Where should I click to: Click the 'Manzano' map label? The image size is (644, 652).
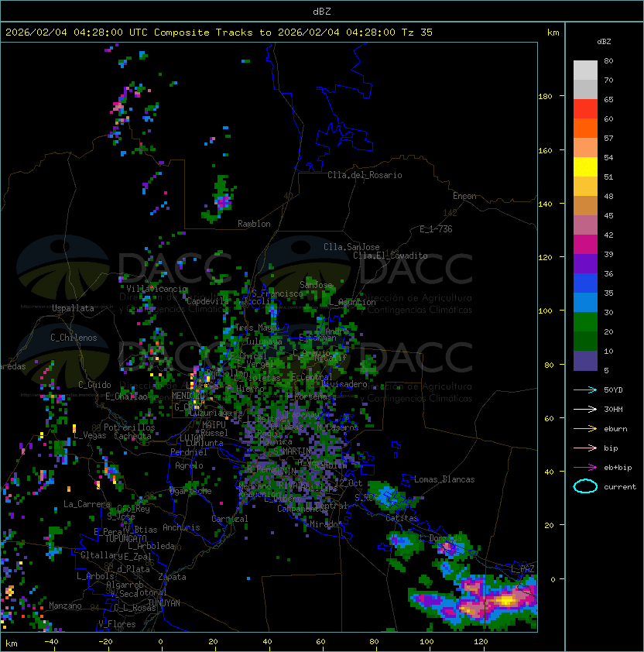point(65,606)
